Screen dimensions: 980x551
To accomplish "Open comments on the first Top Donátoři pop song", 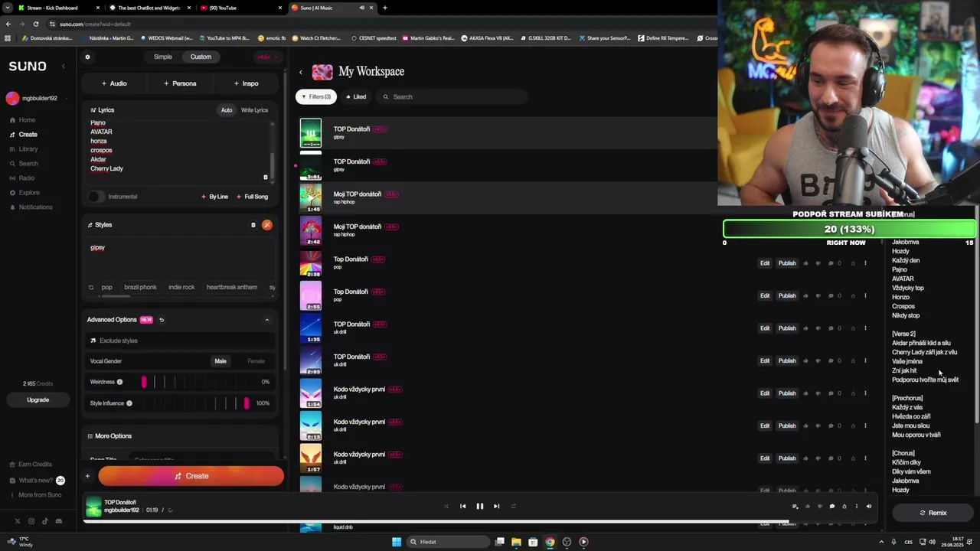I will (x=831, y=263).
